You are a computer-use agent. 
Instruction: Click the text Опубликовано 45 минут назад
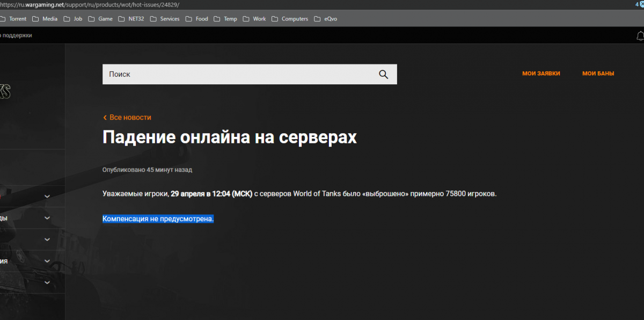(x=147, y=170)
